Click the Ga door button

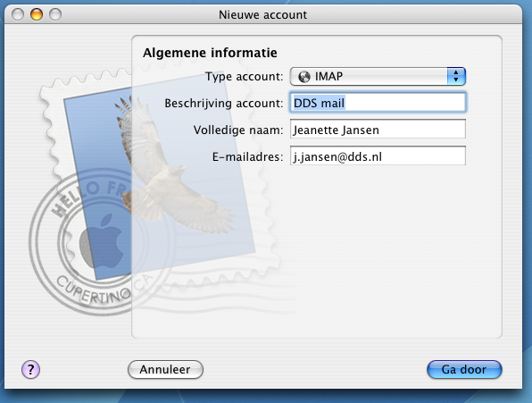click(x=464, y=369)
